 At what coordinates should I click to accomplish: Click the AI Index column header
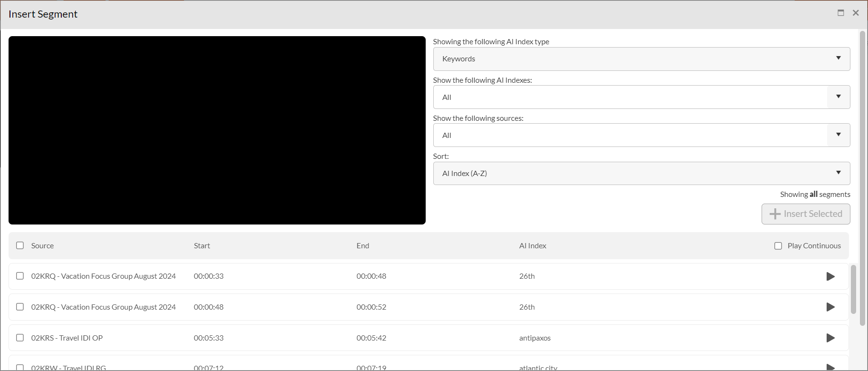point(533,246)
